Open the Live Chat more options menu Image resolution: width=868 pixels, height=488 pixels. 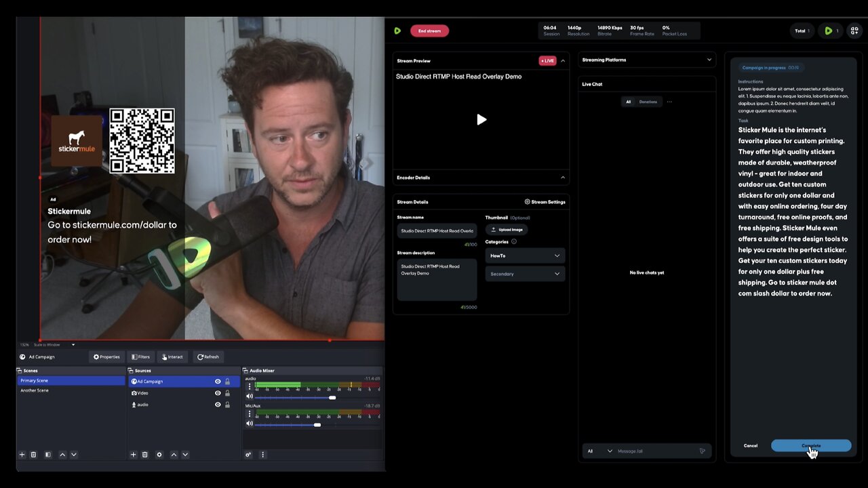tap(669, 102)
